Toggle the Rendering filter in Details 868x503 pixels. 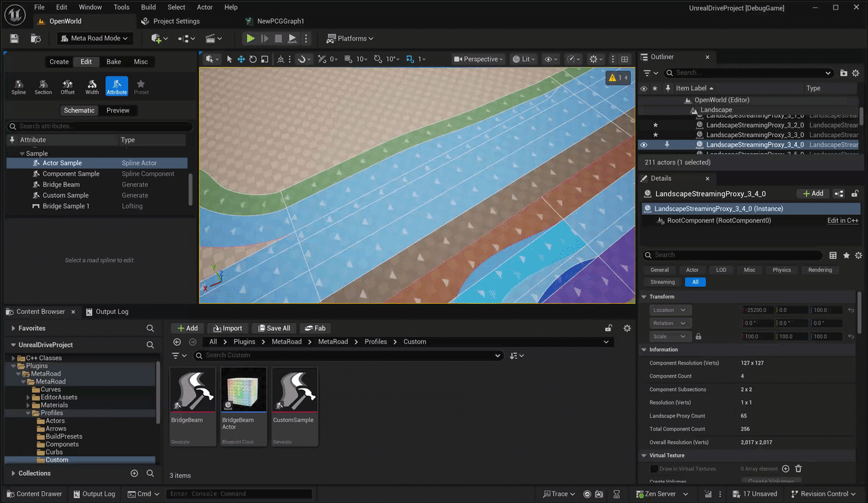[x=820, y=270]
